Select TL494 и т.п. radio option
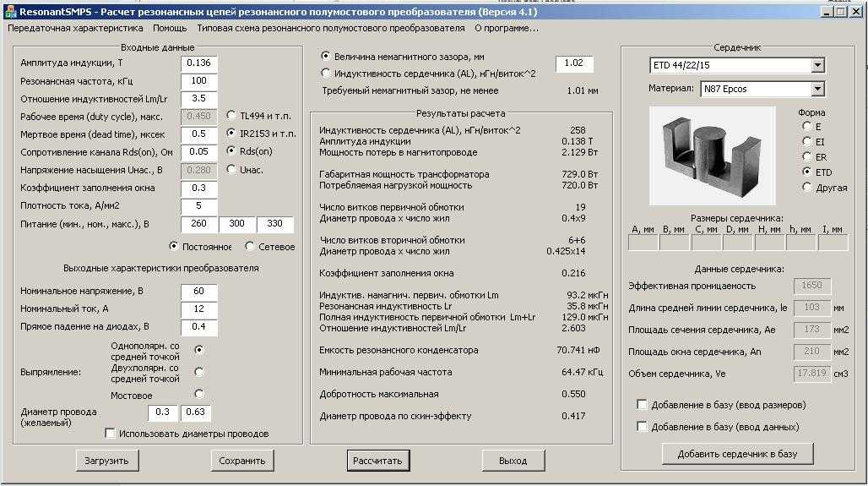This screenshot has height=486, width=868. pyautogui.click(x=231, y=115)
